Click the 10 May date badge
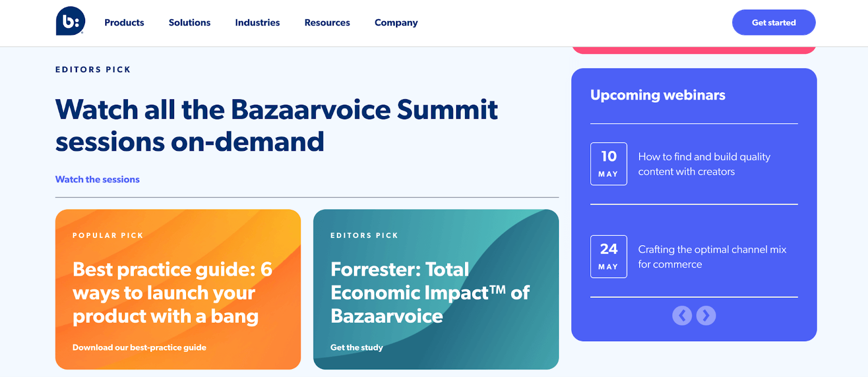The width and height of the screenshot is (868, 377). (608, 164)
